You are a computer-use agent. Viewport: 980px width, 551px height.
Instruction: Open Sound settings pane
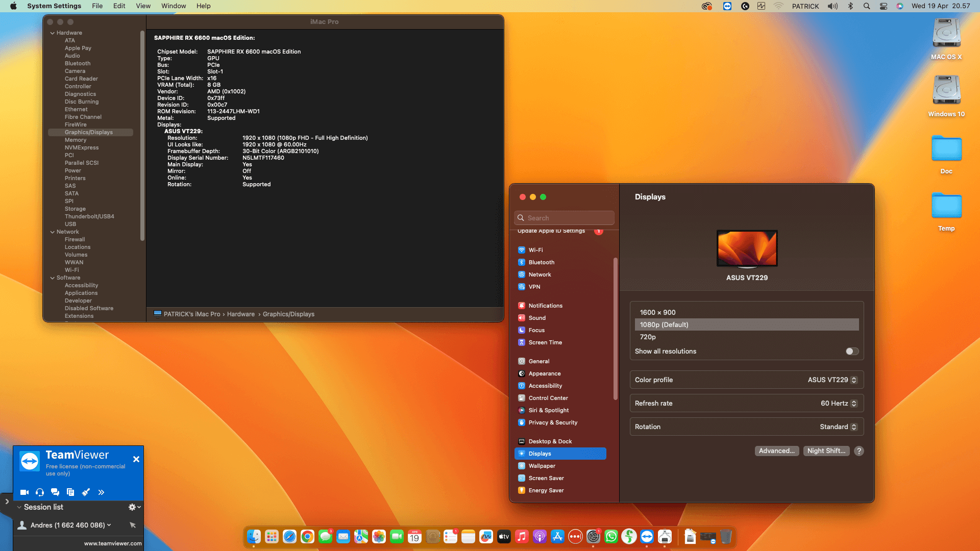[x=560, y=318]
